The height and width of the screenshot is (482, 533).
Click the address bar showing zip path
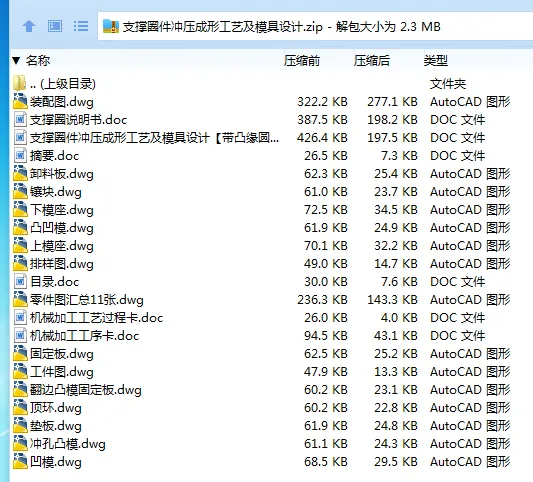pos(315,27)
